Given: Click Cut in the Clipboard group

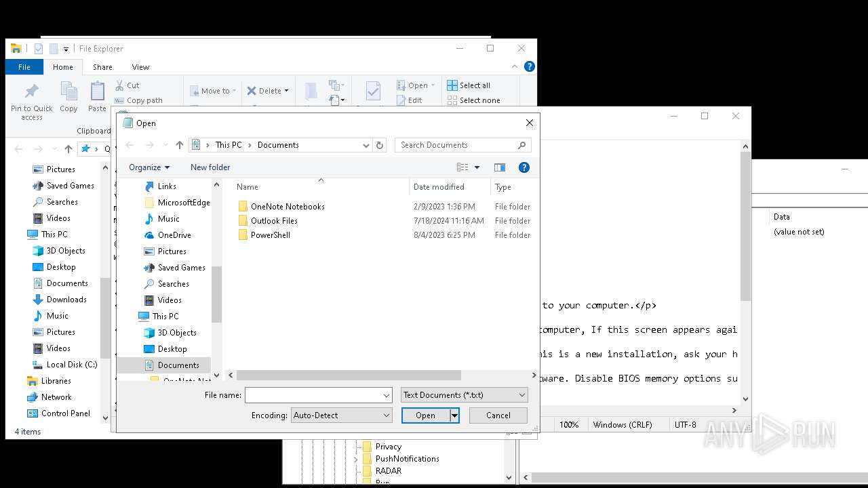Looking at the screenshot, I should click(x=127, y=85).
